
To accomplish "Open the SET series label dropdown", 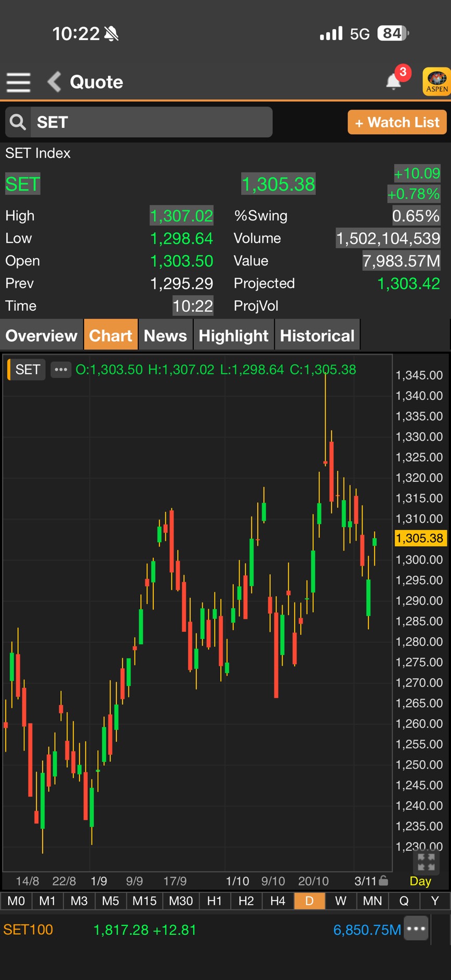I will pos(28,369).
